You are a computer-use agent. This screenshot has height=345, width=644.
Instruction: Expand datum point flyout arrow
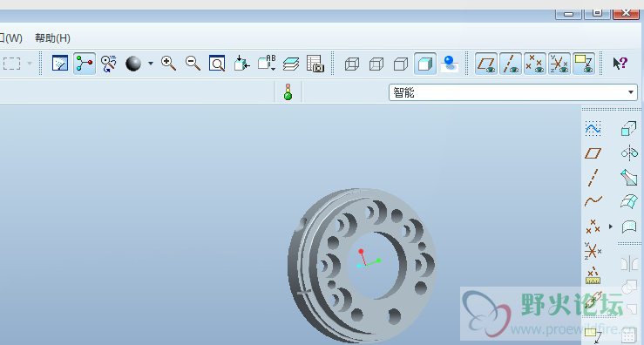(x=611, y=227)
